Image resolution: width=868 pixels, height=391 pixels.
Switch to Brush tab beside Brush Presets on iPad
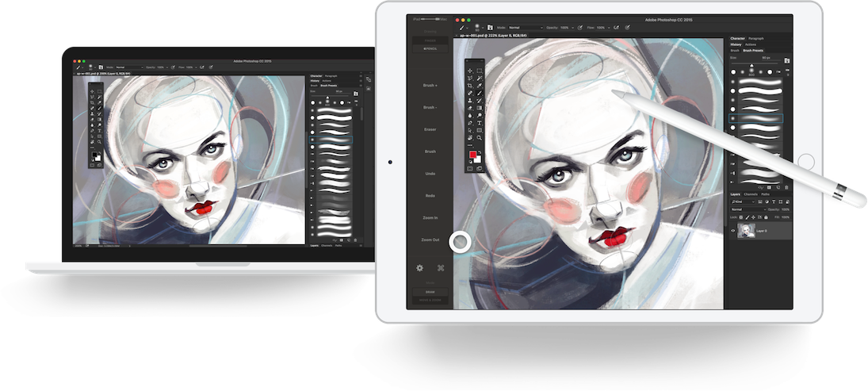(x=735, y=51)
